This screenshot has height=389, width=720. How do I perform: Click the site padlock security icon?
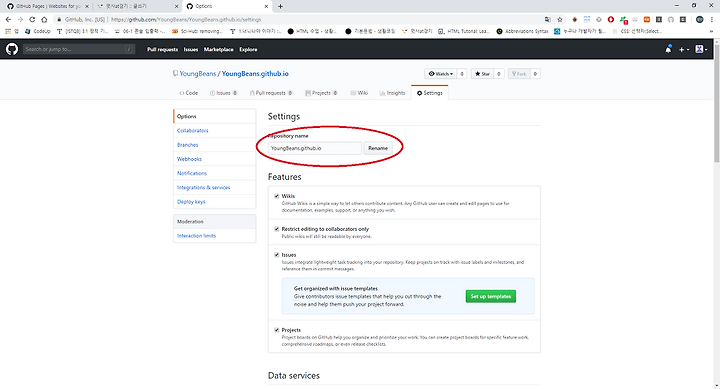click(x=59, y=19)
